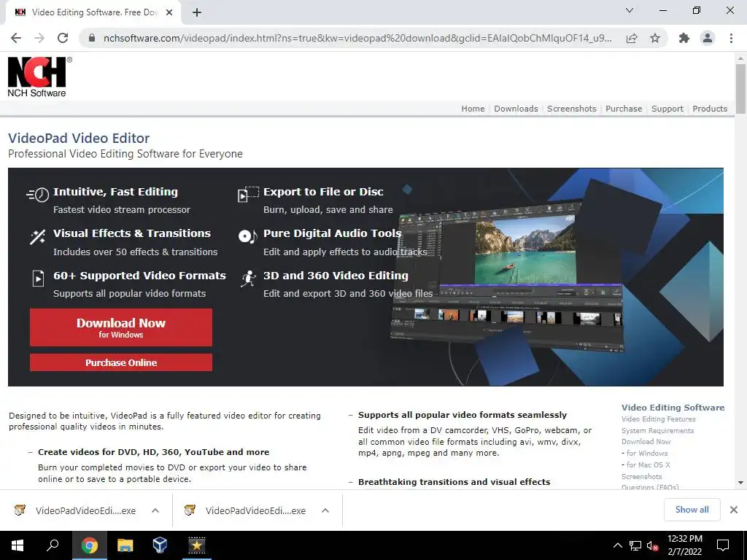Screen dimensions: 747x560
Task: Click the Pure Digital Audio Tools disc icon
Action: coord(248,236)
